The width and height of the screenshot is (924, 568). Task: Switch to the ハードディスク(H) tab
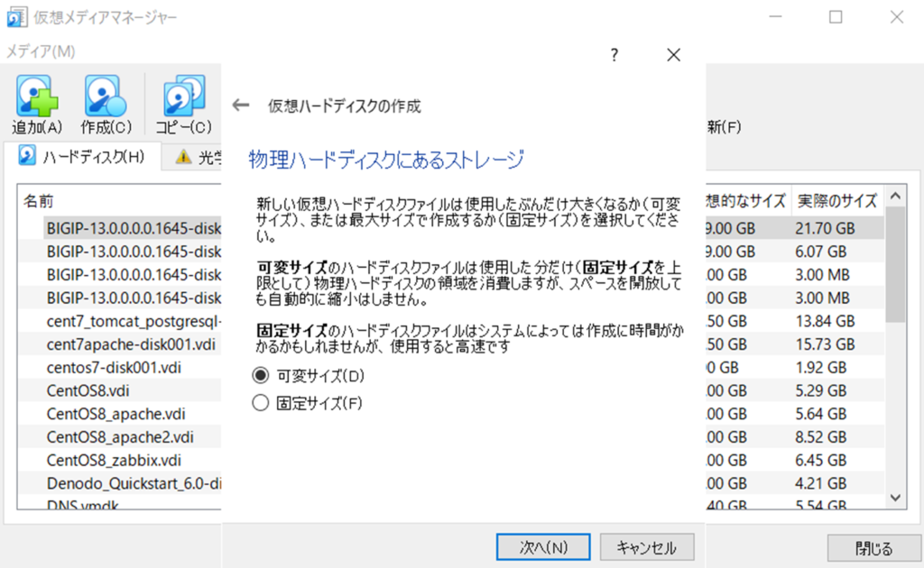[83, 157]
